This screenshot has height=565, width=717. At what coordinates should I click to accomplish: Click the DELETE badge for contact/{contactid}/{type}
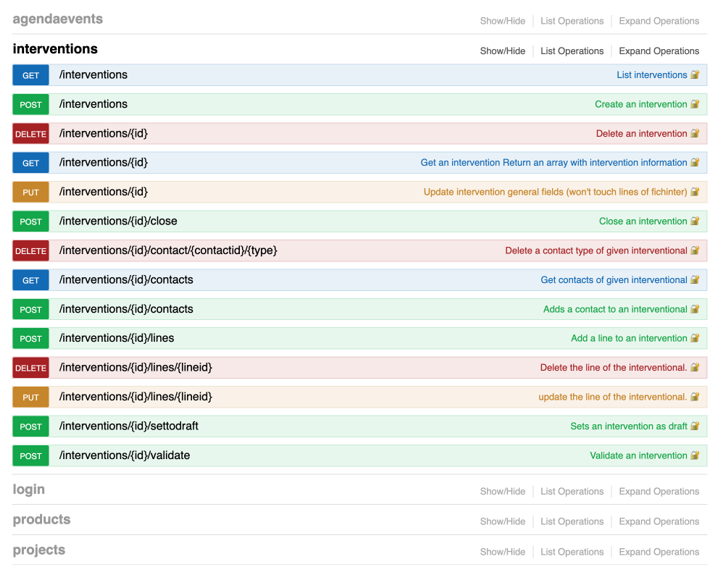pos(31,251)
